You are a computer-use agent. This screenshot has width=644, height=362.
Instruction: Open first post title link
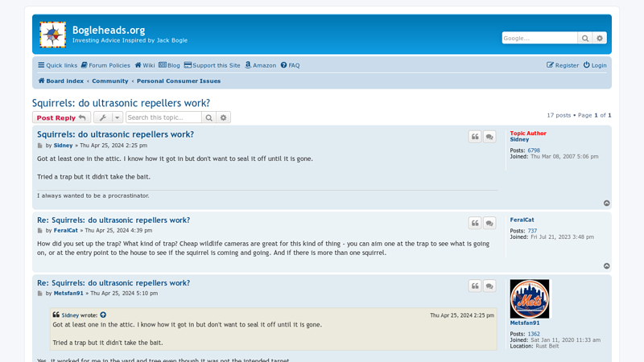click(x=115, y=134)
